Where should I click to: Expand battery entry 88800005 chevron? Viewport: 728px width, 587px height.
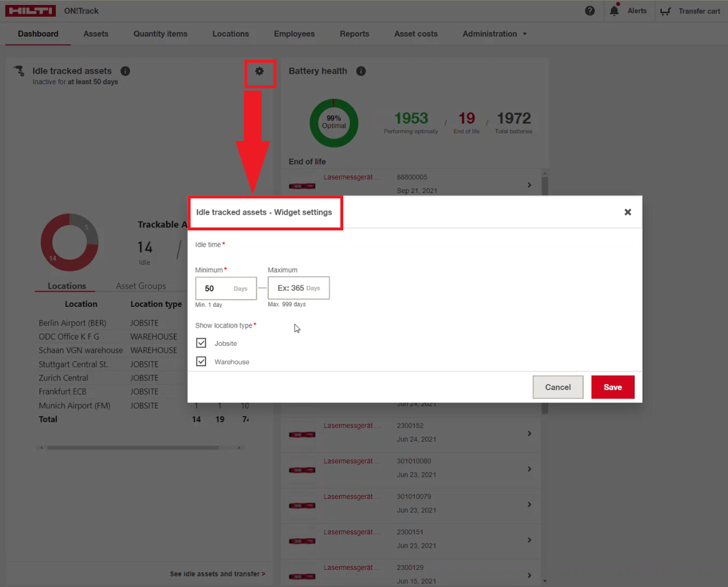point(529,185)
